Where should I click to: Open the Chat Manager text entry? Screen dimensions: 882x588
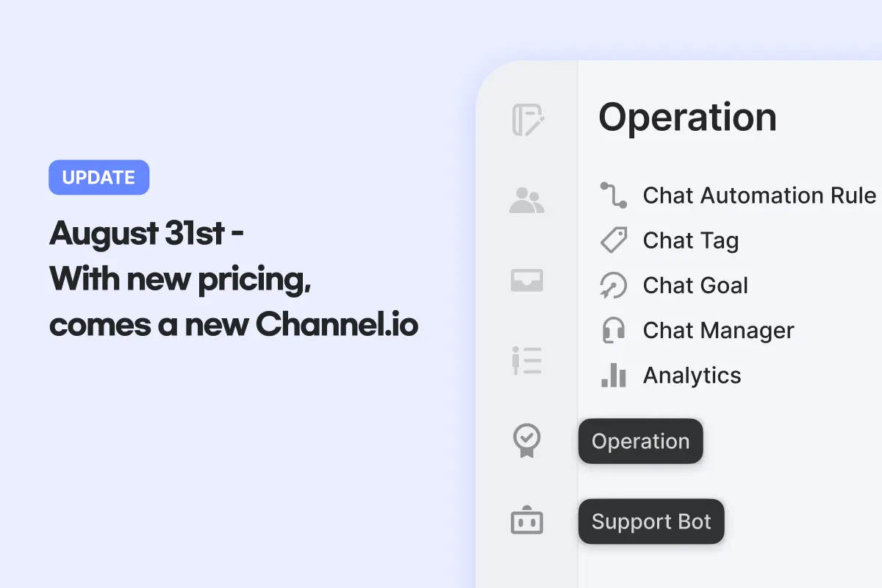coord(718,331)
